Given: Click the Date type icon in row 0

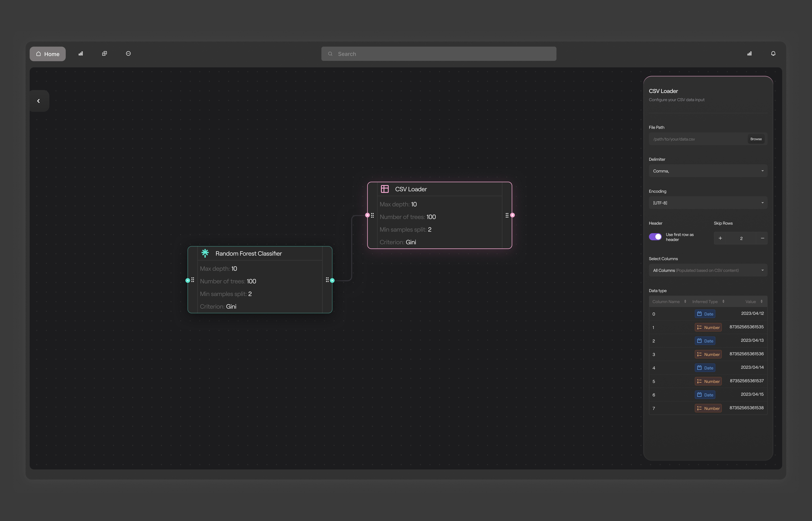Looking at the screenshot, I should [700, 314].
